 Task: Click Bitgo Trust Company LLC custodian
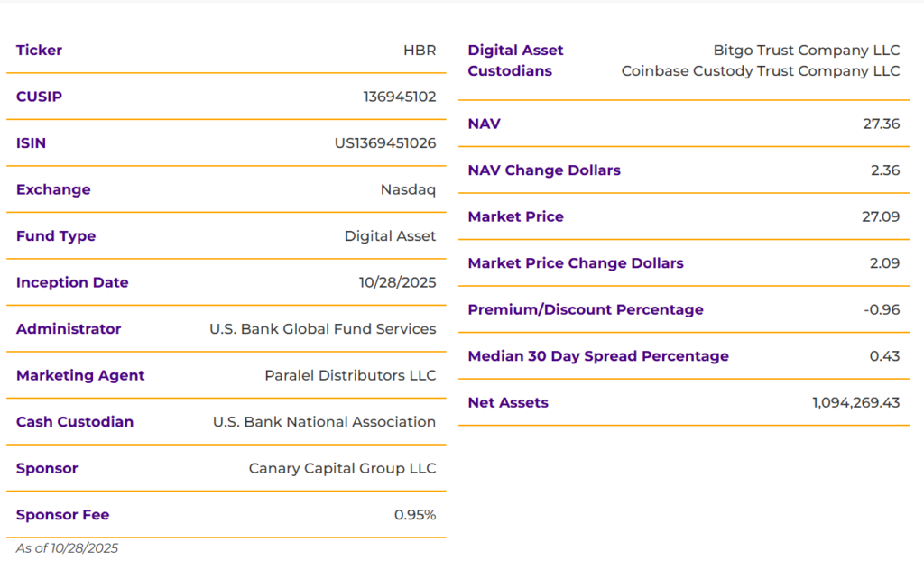click(806, 51)
